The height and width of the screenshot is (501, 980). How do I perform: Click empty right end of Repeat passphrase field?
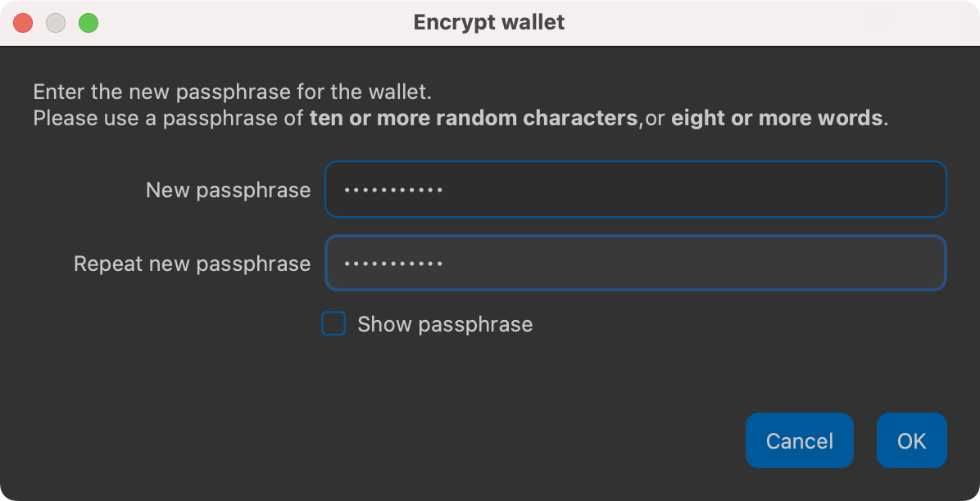coord(901,263)
